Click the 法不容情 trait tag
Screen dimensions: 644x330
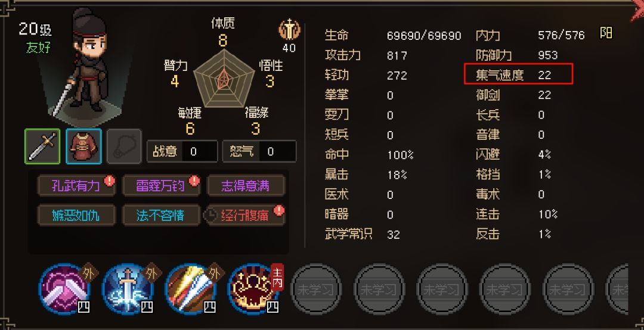click(161, 216)
